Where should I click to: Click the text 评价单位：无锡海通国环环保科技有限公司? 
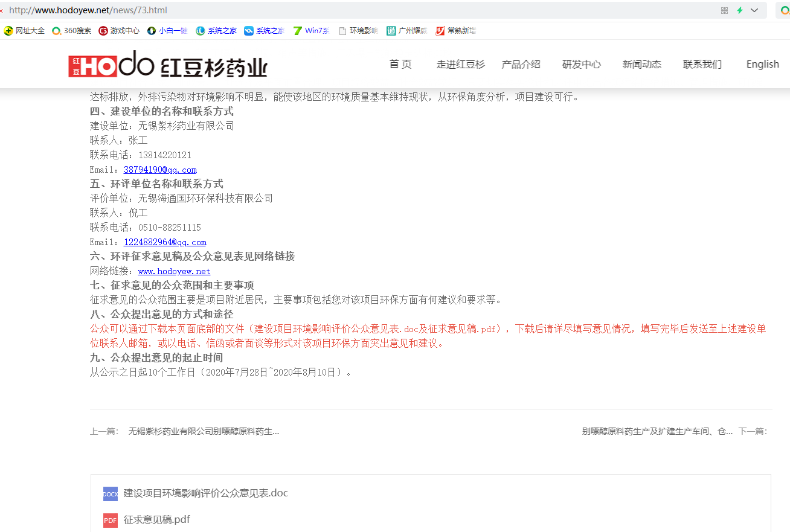182,198
